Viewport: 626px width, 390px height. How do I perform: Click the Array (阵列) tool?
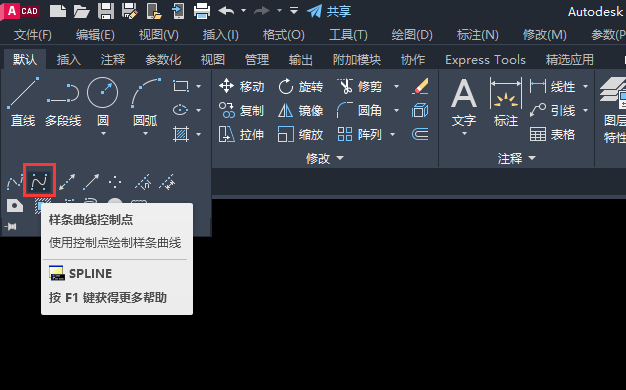click(x=359, y=134)
